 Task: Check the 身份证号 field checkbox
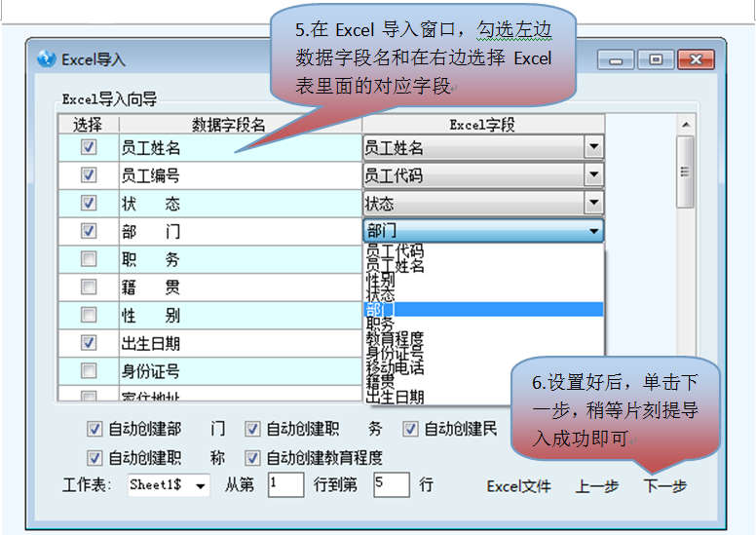89,370
